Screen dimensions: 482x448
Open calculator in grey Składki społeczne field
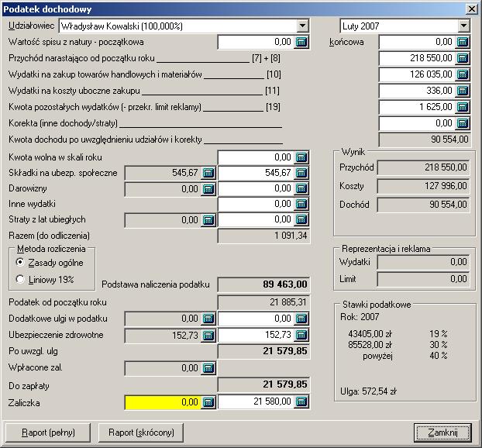pos(208,173)
